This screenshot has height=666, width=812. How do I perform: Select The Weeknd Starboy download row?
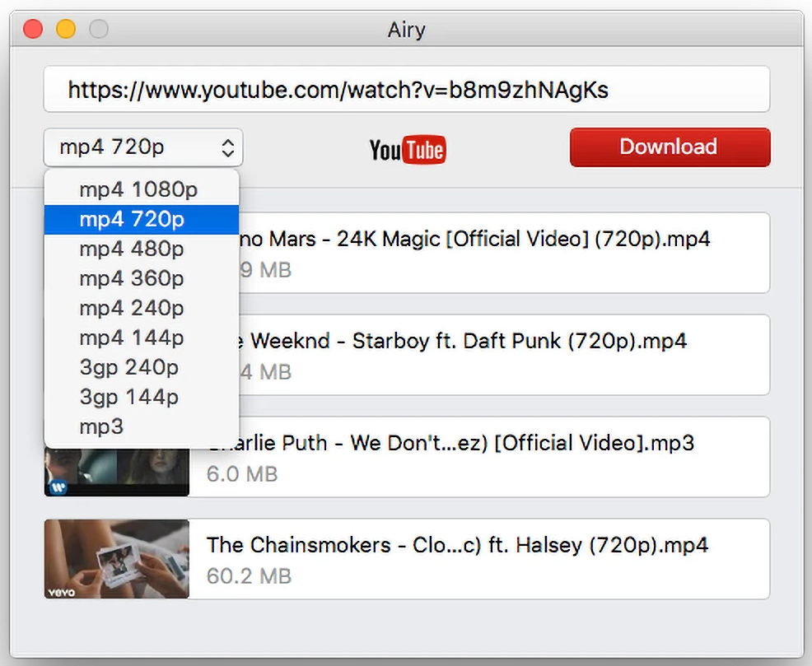[504, 355]
